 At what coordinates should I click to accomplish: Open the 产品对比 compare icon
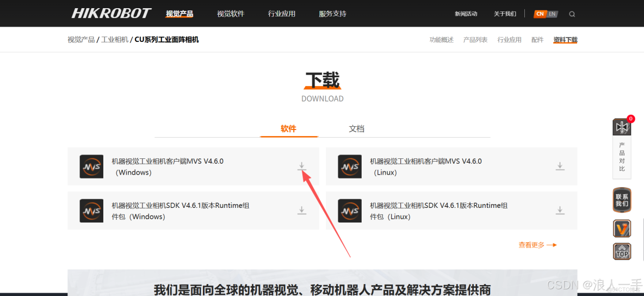coord(622,127)
